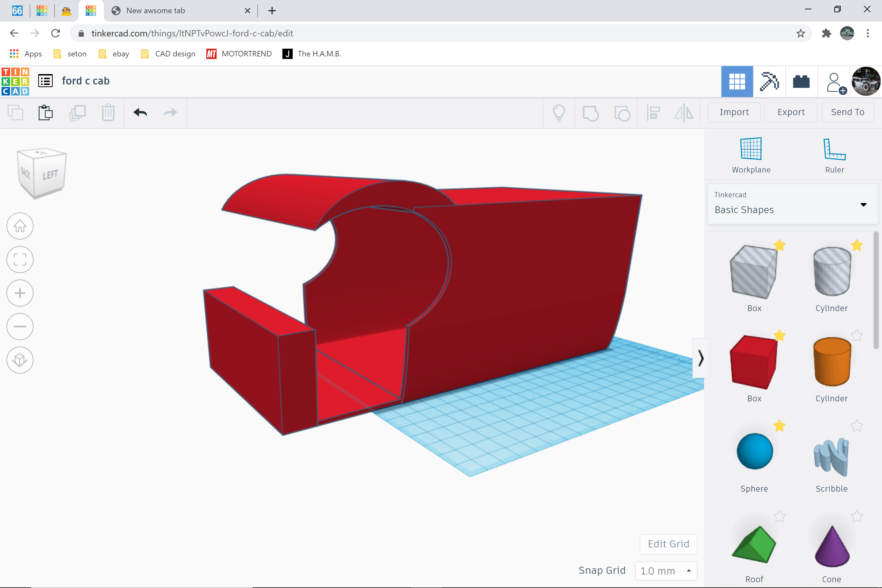Screen dimensions: 882x588
Task: Select the red Box shape
Action: (x=754, y=362)
